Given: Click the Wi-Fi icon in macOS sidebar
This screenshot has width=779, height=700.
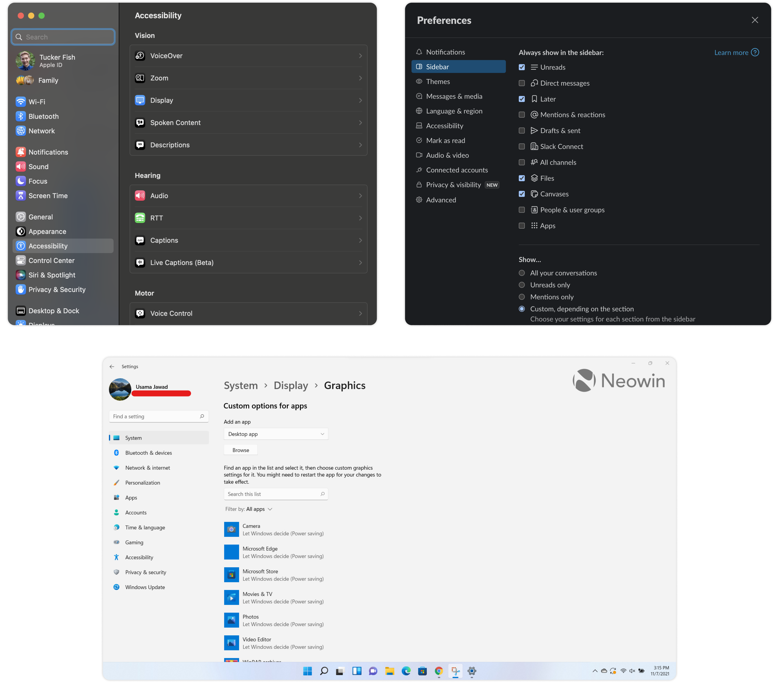Looking at the screenshot, I should coord(21,102).
